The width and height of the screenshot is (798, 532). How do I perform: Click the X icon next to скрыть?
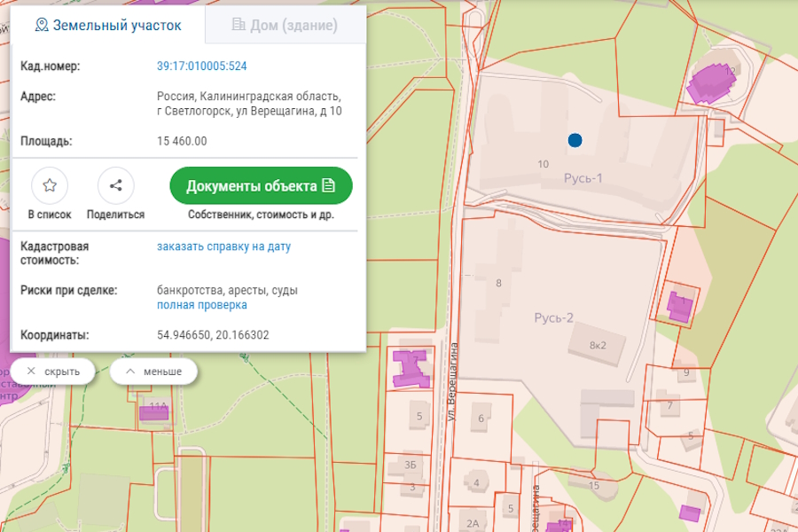[x=31, y=372]
